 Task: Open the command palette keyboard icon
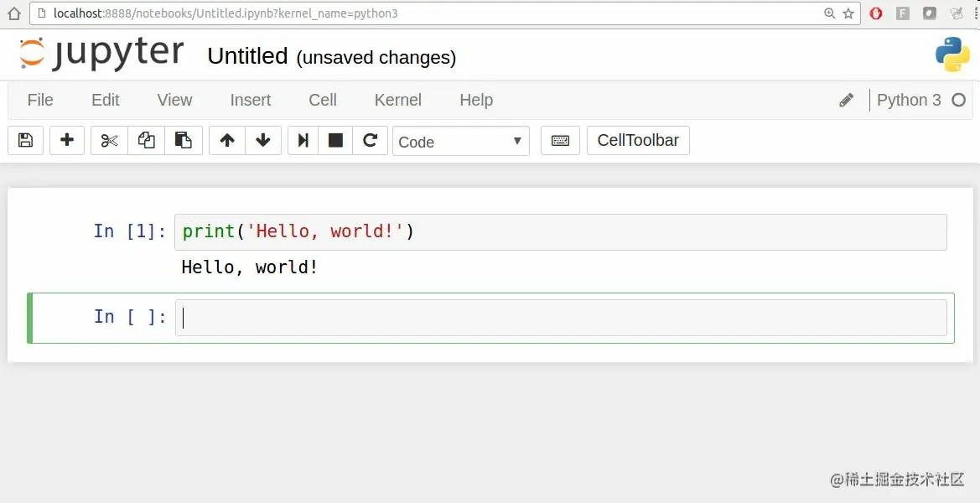tap(560, 141)
